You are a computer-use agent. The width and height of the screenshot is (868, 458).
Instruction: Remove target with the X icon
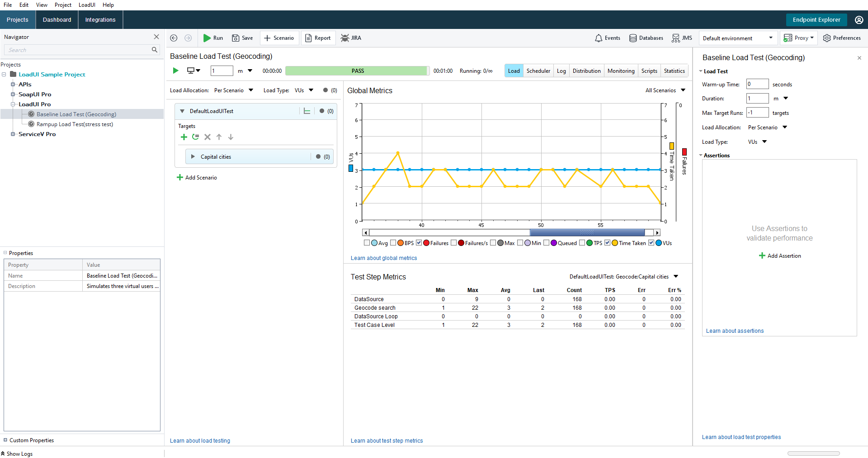coord(208,137)
